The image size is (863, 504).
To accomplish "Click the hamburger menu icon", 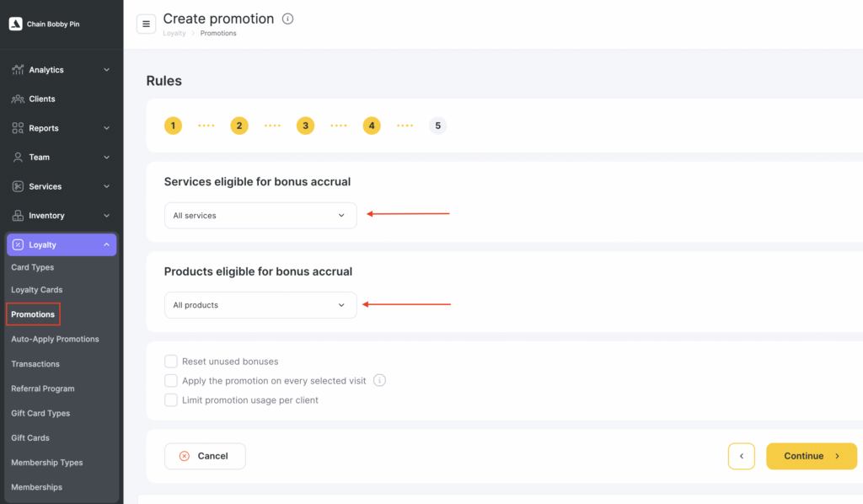I will [x=146, y=24].
